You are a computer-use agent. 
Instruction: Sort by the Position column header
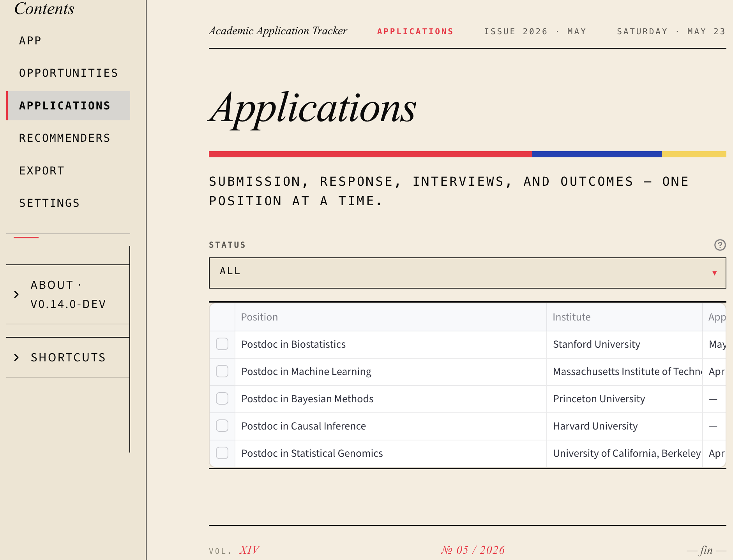pyautogui.click(x=390, y=317)
